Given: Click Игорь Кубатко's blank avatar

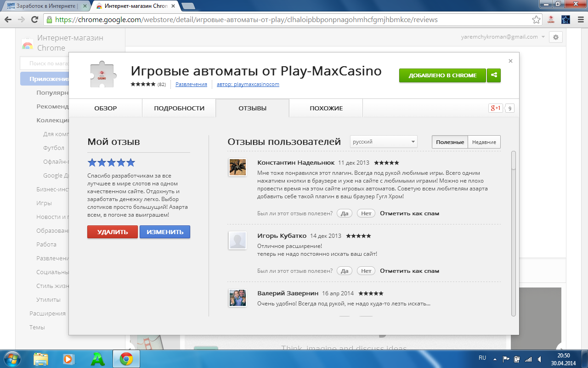Looking at the screenshot, I should pyautogui.click(x=237, y=240).
